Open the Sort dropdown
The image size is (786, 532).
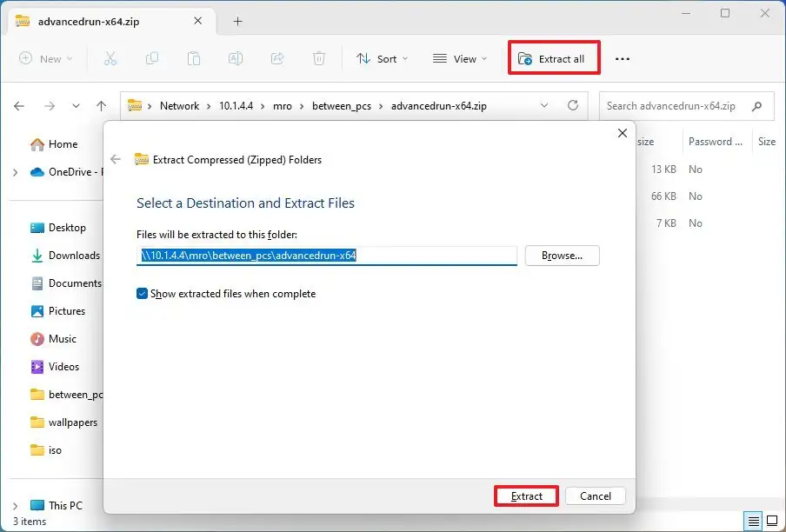(383, 58)
